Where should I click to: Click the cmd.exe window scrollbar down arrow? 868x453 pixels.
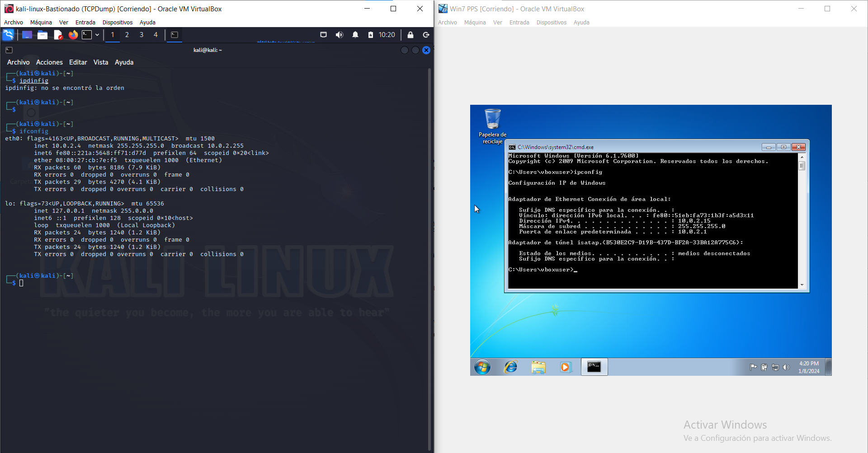click(x=802, y=285)
